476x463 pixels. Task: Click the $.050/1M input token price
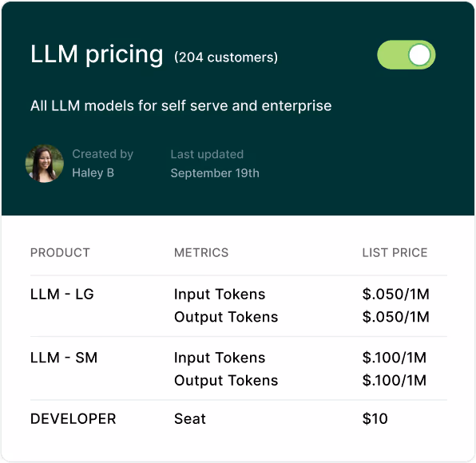tap(396, 295)
